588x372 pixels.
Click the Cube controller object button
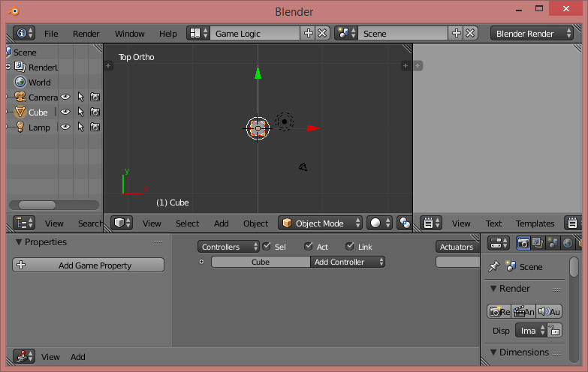pyautogui.click(x=261, y=262)
